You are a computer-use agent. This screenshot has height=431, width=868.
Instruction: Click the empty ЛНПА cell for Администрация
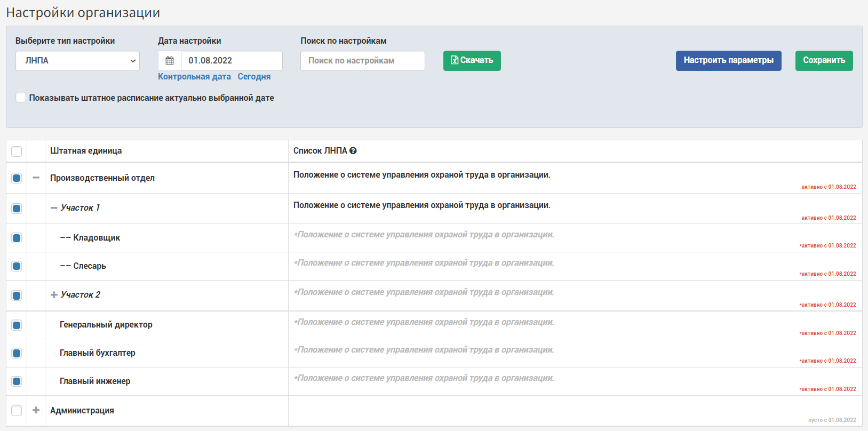[575, 411]
